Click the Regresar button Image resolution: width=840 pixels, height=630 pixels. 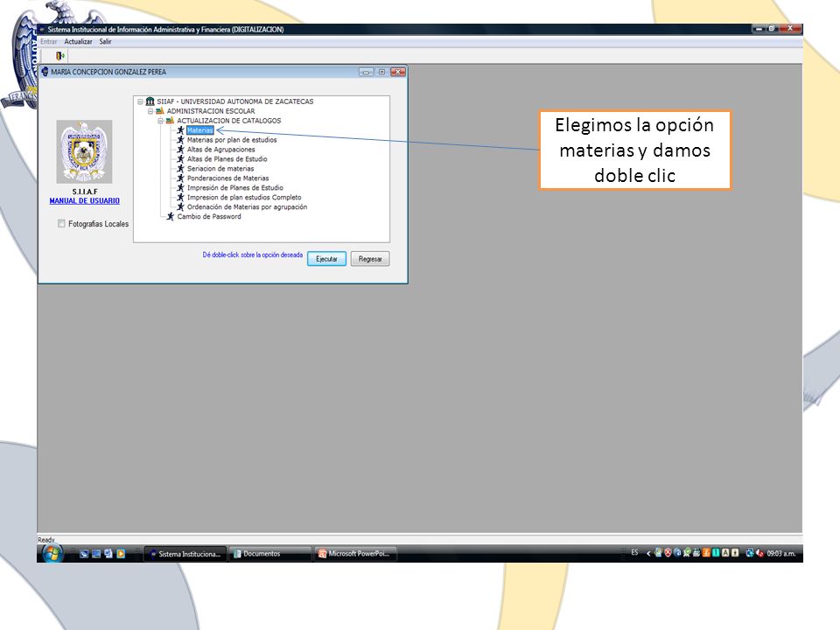(370, 259)
